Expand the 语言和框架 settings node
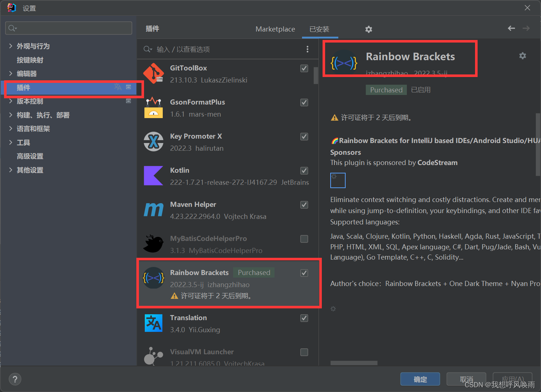The image size is (541, 392). (x=11, y=128)
